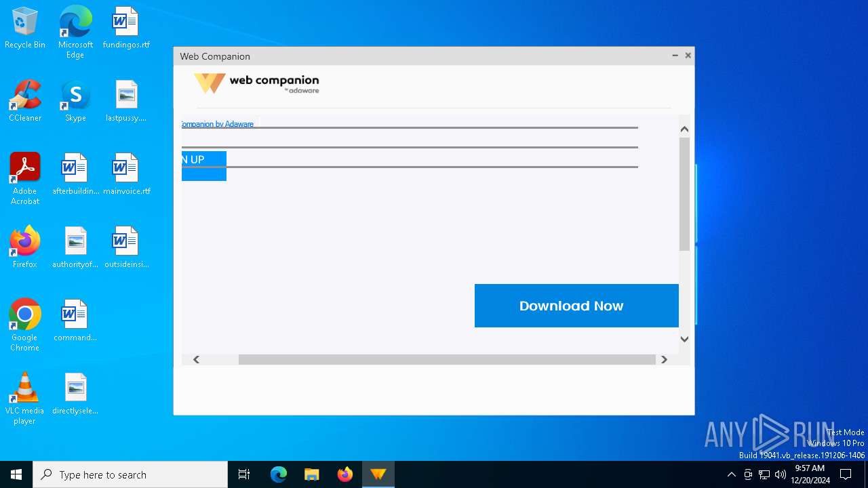
Task: Open Firefox from the taskbar
Action: click(345, 474)
